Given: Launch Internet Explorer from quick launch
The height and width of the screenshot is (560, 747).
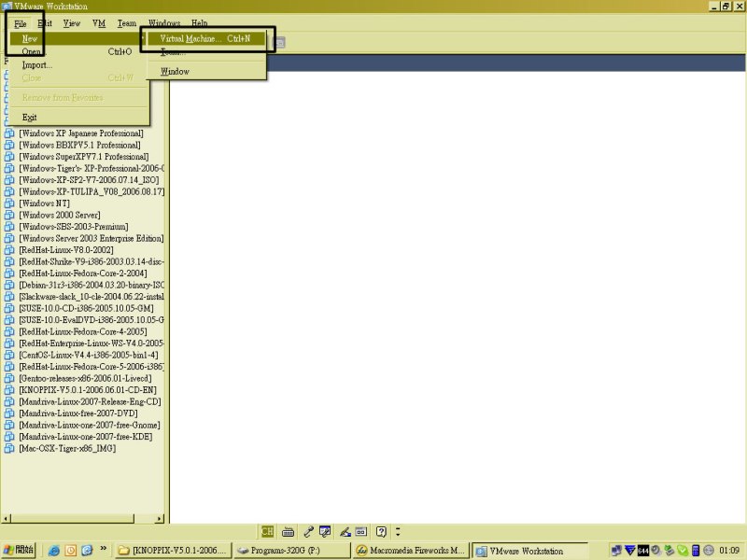Looking at the screenshot, I should tap(54, 551).
